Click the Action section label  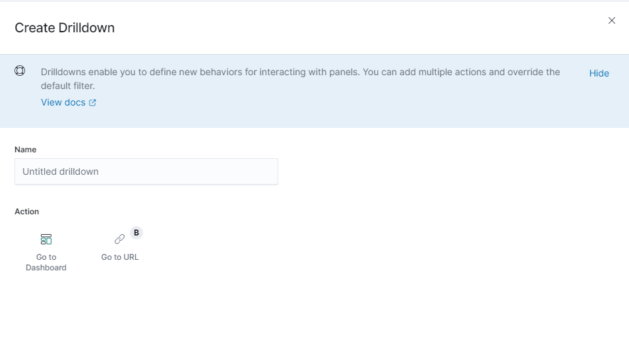point(27,212)
